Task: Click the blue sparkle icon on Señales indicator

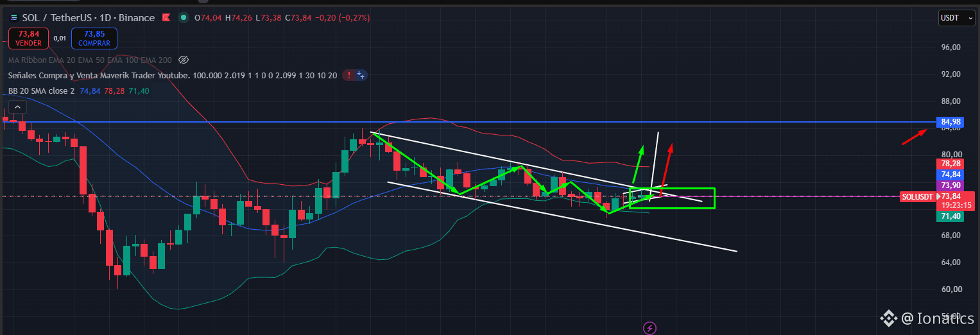Action: pyautogui.click(x=361, y=75)
